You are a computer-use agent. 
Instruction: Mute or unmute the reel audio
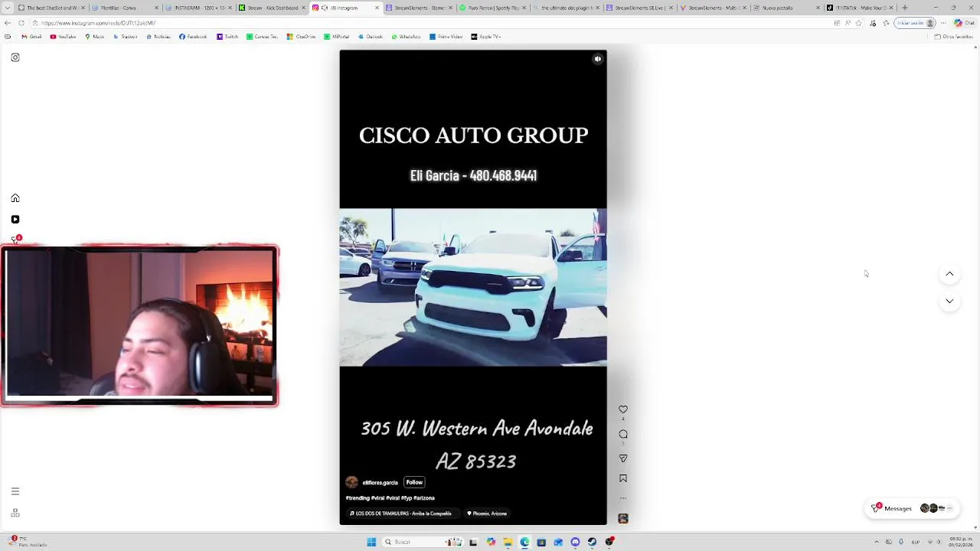[x=598, y=59]
